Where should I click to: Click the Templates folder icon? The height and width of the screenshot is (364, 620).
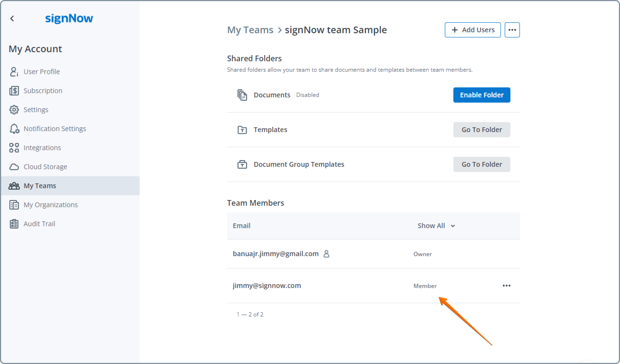(242, 130)
